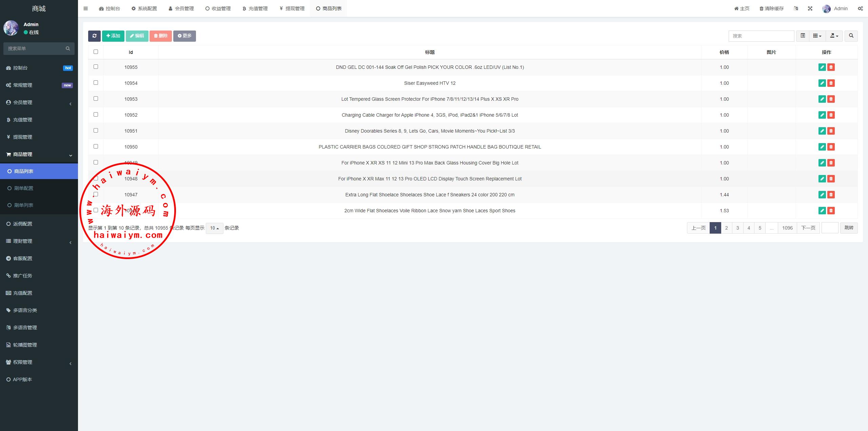This screenshot has width=868, height=431.
Task: Check the checkbox for row 10954
Action: coord(96,83)
